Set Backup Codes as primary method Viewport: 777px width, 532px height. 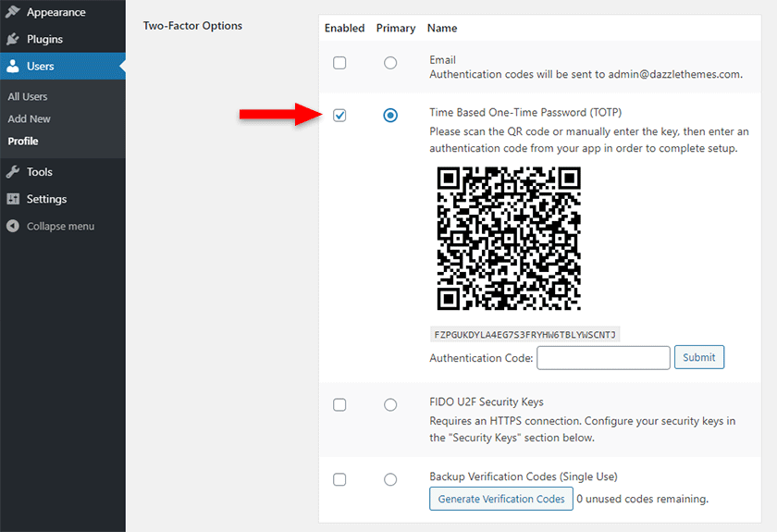coord(390,479)
